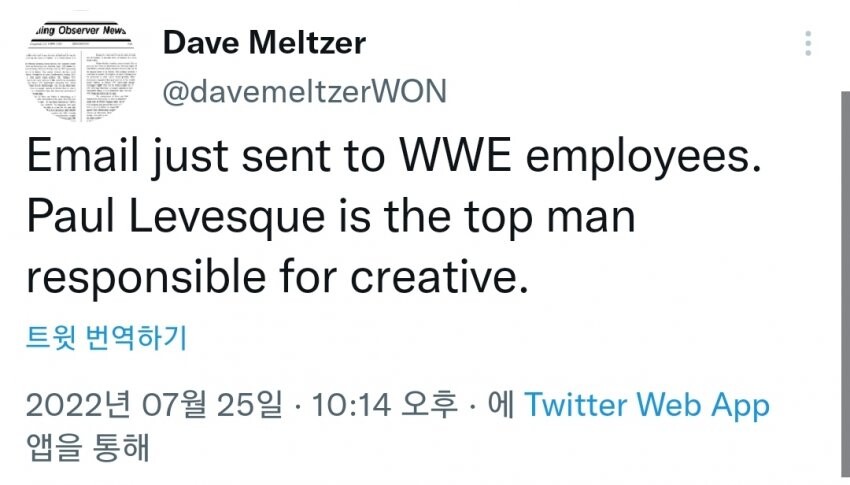850x485 pixels.
Task: Open the three-dot more options menu
Action: 808,43
